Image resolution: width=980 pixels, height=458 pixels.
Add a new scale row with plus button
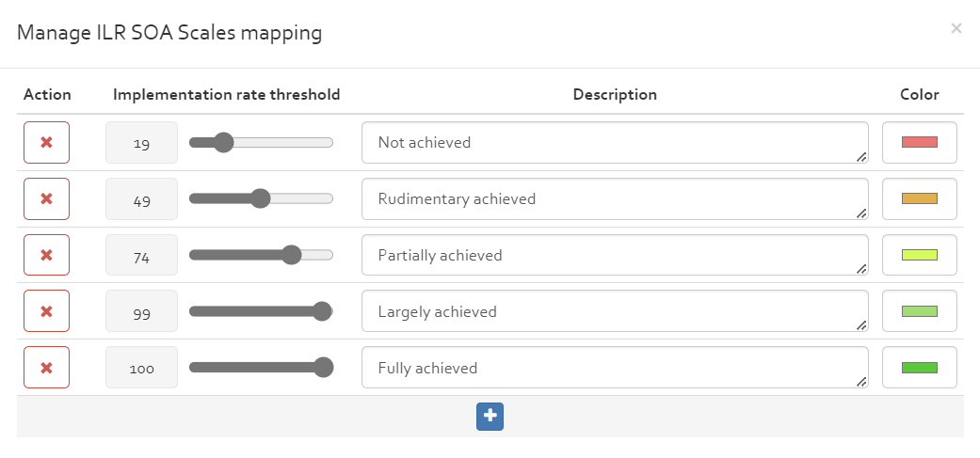(490, 417)
